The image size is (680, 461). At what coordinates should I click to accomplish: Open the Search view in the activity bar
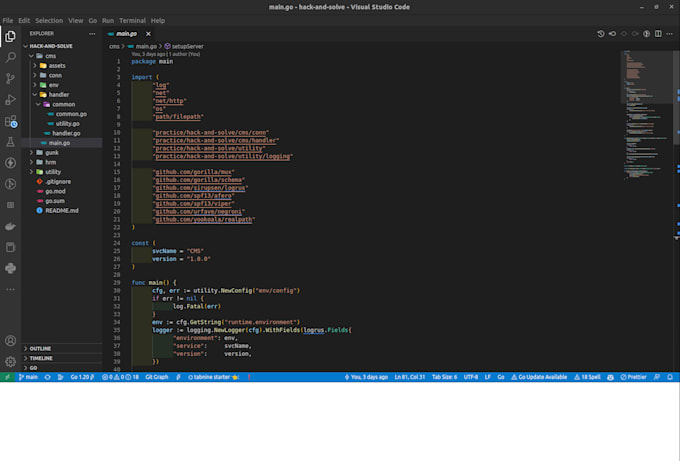pos(10,57)
